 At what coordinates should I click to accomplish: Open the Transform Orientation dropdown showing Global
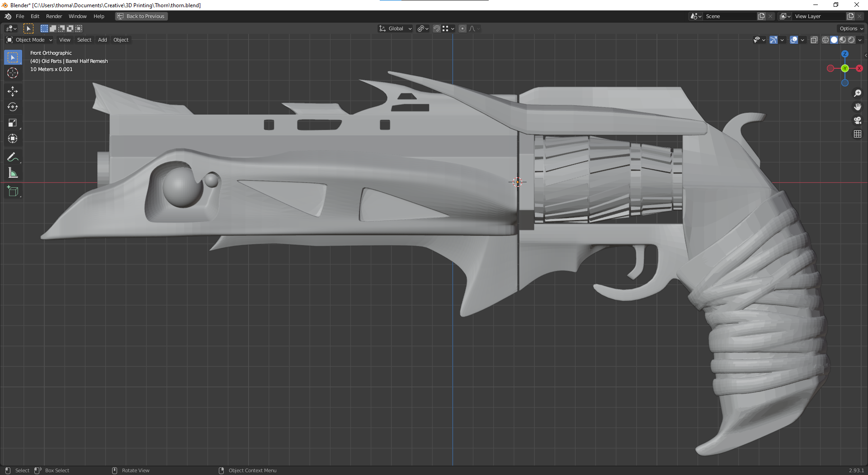tap(395, 28)
